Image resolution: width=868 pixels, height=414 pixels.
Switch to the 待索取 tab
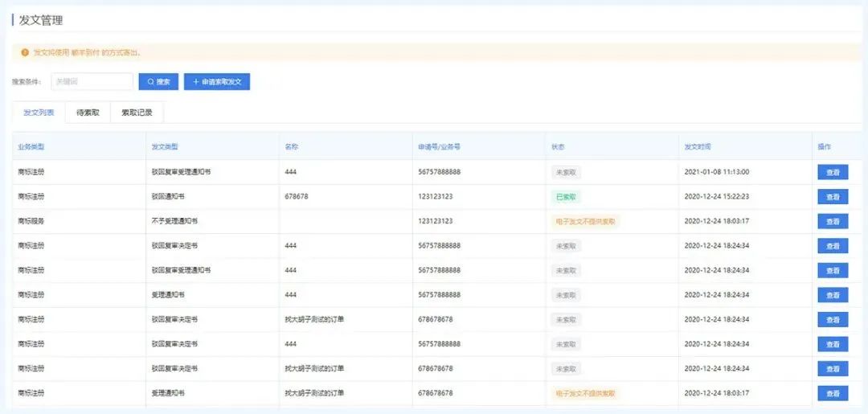(88, 113)
